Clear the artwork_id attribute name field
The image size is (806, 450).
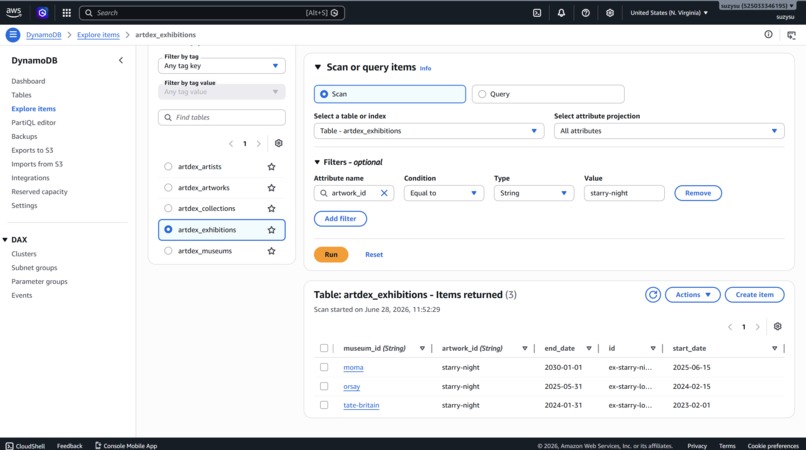coord(384,193)
